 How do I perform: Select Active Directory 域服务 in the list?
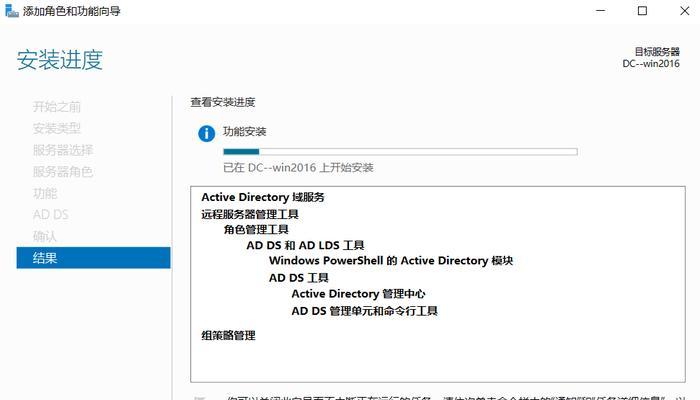pyautogui.click(x=263, y=197)
